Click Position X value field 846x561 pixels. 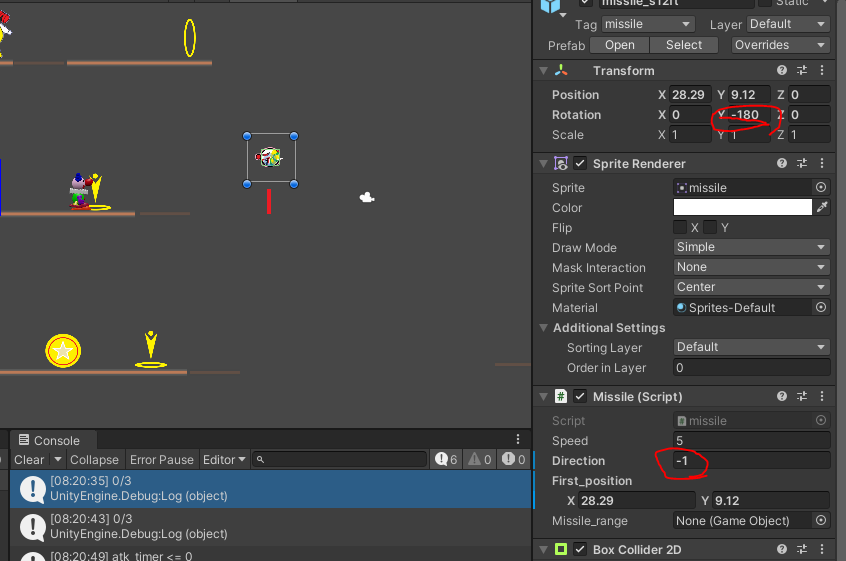click(x=690, y=94)
